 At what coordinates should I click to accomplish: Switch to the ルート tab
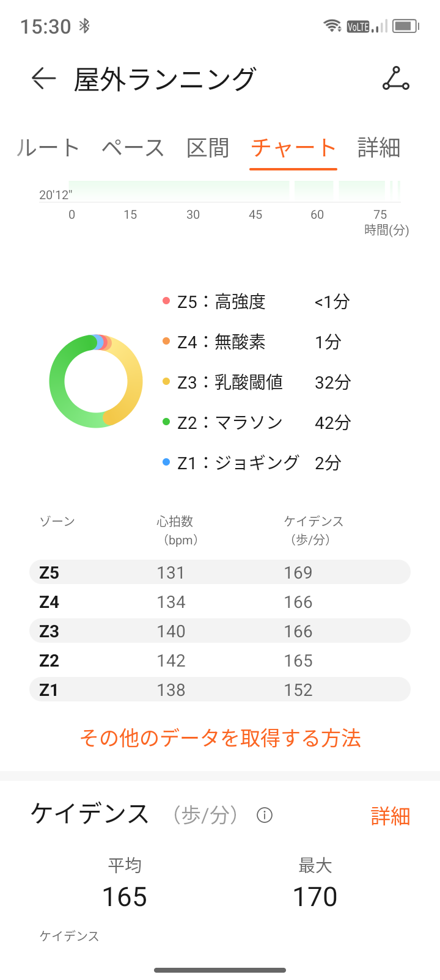click(48, 148)
